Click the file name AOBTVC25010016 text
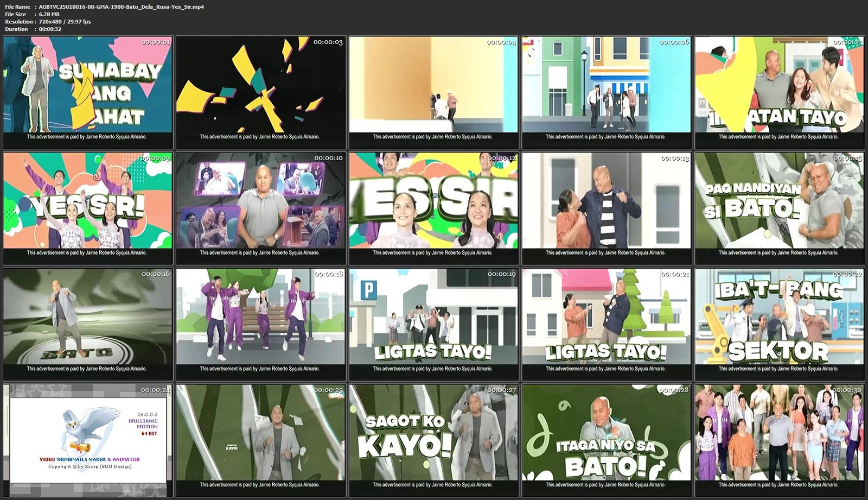 (122, 7)
